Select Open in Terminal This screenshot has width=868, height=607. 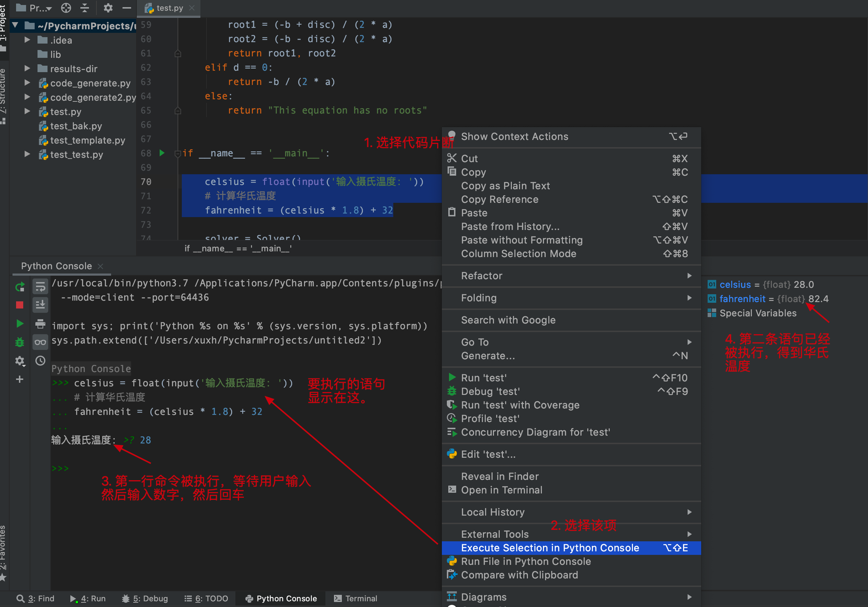(571, 490)
